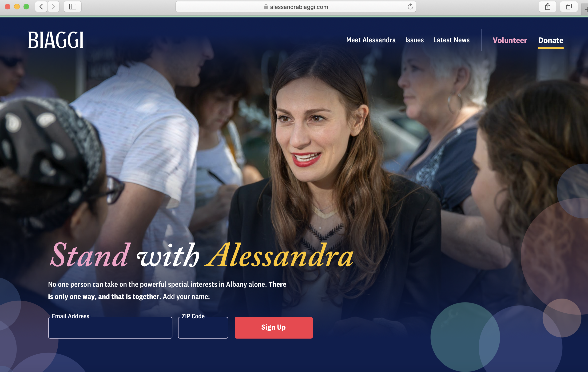Open the Issues menu item

click(x=414, y=40)
